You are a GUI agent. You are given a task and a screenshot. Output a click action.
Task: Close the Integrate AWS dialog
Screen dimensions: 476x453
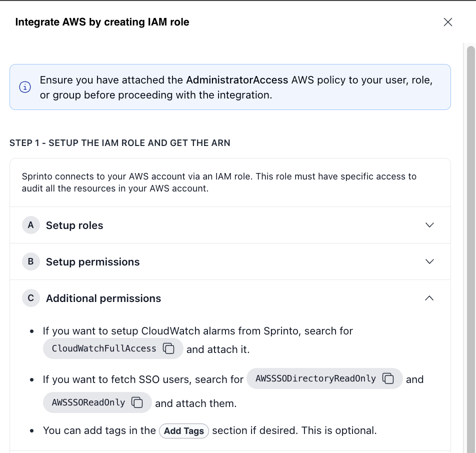click(448, 22)
